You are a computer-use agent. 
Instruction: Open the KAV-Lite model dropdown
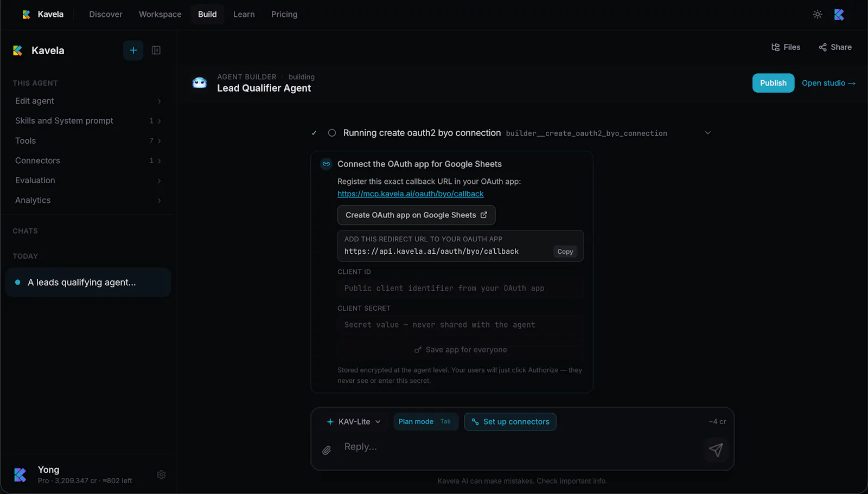tap(354, 422)
